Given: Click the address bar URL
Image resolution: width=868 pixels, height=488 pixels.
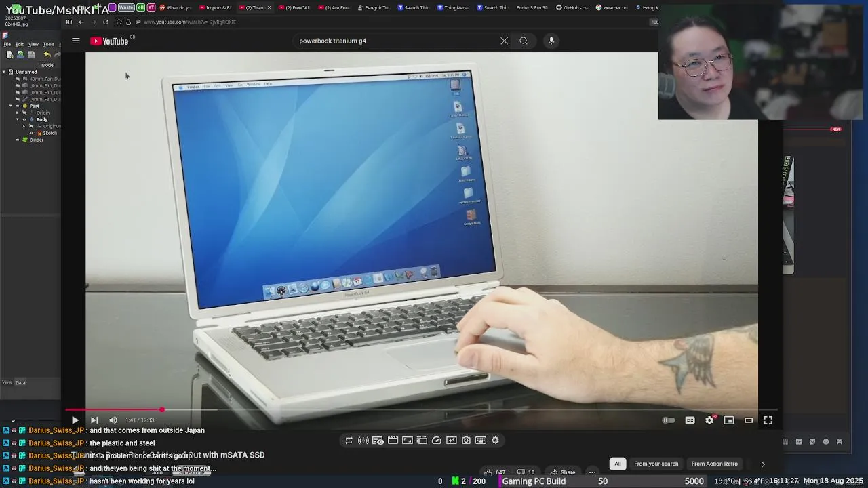Looking at the screenshot, I should tap(190, 22).
